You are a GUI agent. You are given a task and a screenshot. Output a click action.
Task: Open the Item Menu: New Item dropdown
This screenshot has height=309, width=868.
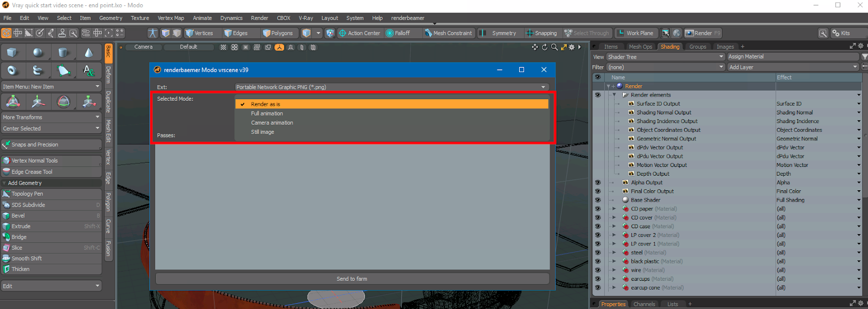click(51, 87)
